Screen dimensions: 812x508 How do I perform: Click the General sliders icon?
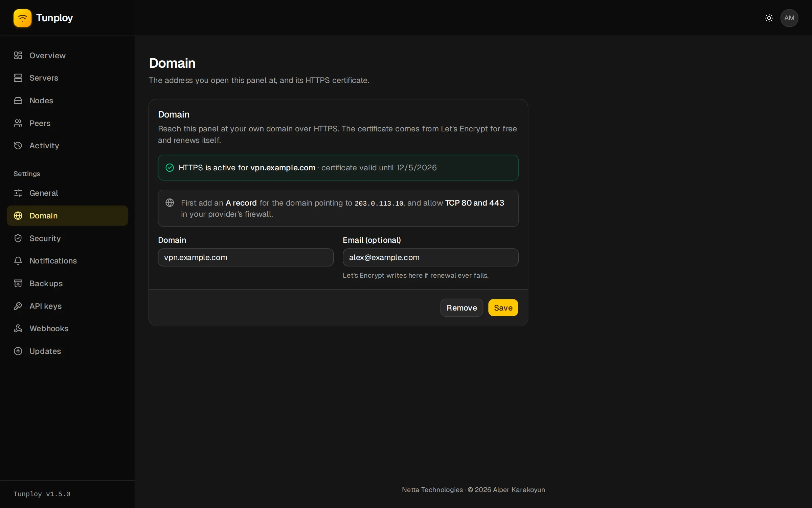click(x=18, y=193)
